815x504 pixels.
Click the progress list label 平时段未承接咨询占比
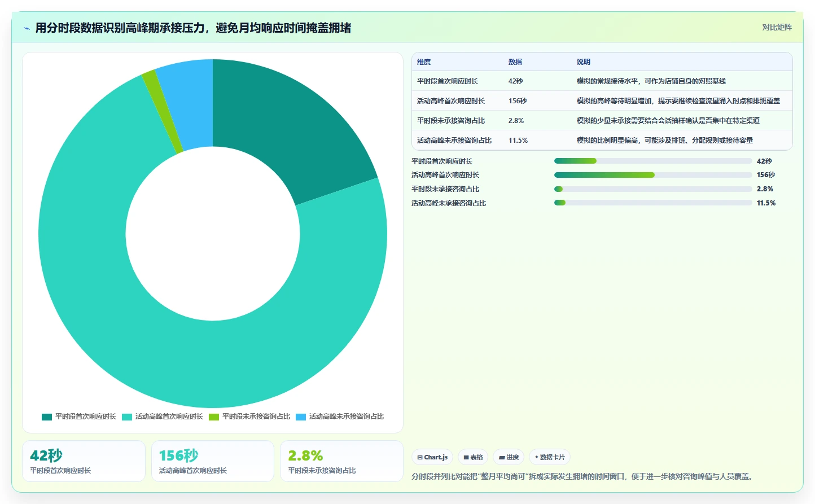click(x=445, y=189)
